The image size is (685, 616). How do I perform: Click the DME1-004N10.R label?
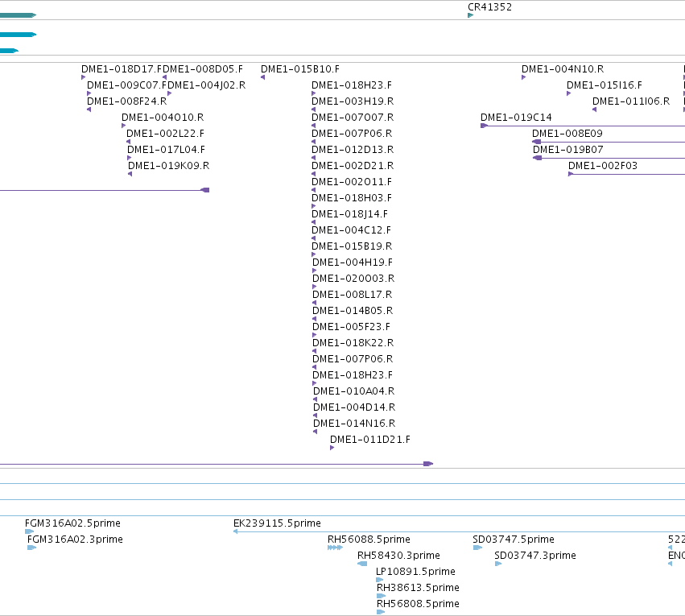click(563, 69)
